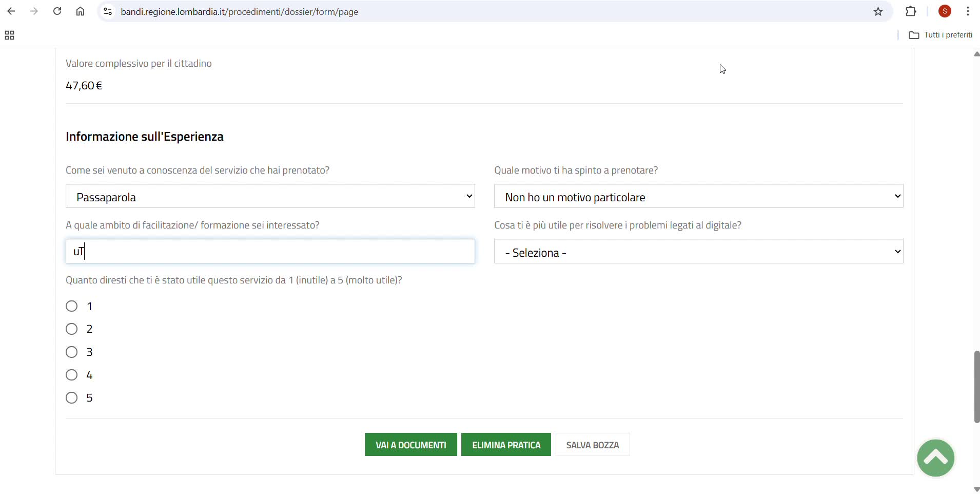Open the Chrome three-dot menu
The image size is (980, 494).
click(968, 11)
